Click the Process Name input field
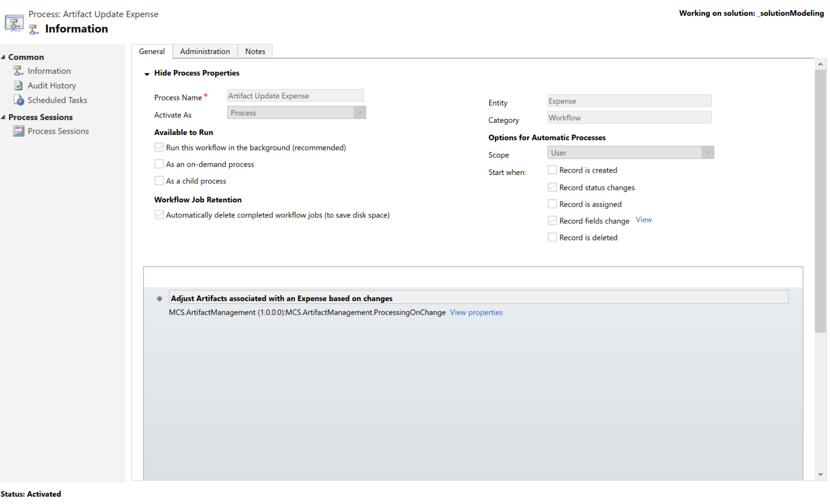Image resolution: width=830 pixels, height=504 pixels. click(x=295, y=96)
